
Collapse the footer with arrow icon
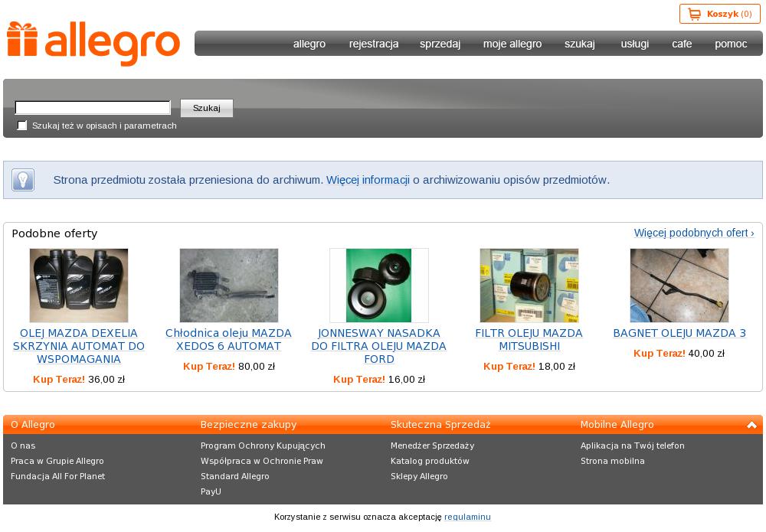(751, 425)
